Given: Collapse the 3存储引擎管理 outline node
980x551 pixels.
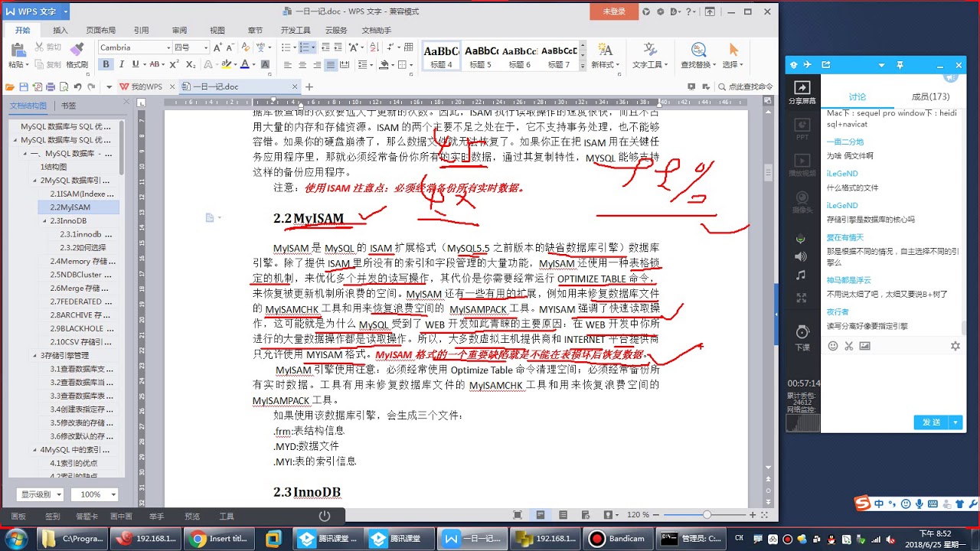Looking at the screenshot, I should [34, 355].
